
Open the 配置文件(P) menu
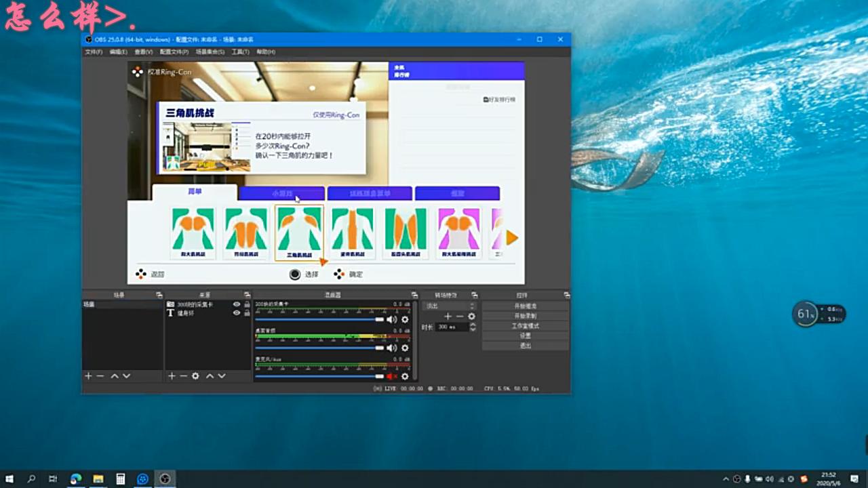pos(174,52)
